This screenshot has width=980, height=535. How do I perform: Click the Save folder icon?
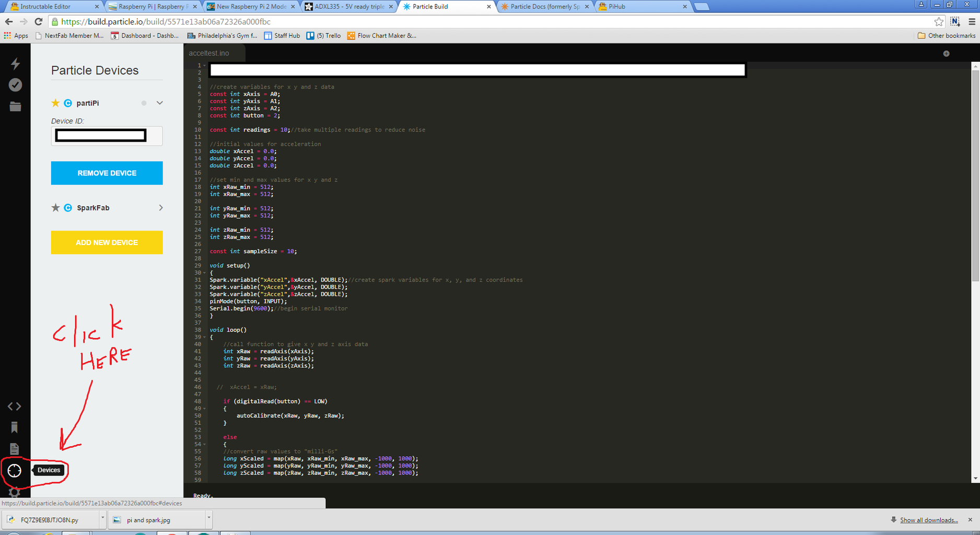[x=15, y=106]
